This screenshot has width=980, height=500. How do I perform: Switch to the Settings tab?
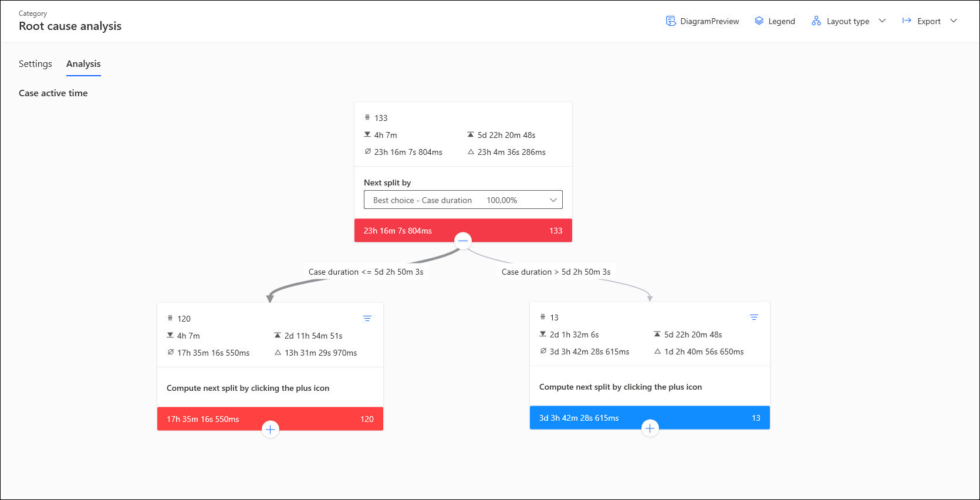tap(35, 64)
